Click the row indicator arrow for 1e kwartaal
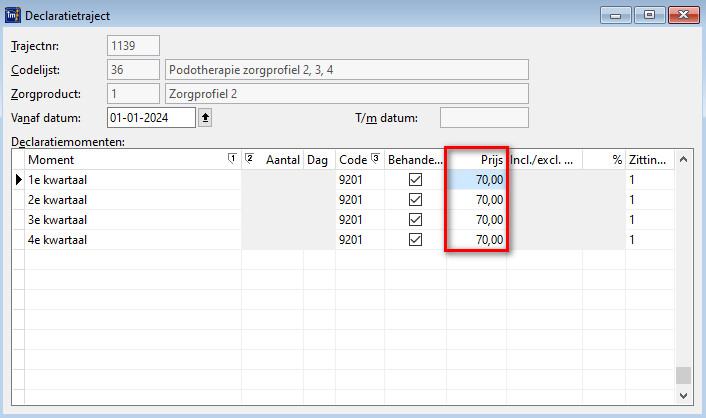The image size is (706, 418). [x=18, y=180]
